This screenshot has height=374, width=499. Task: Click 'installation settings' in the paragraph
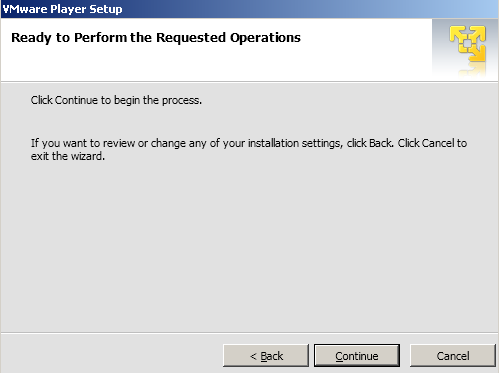click(x=295, y=143)
